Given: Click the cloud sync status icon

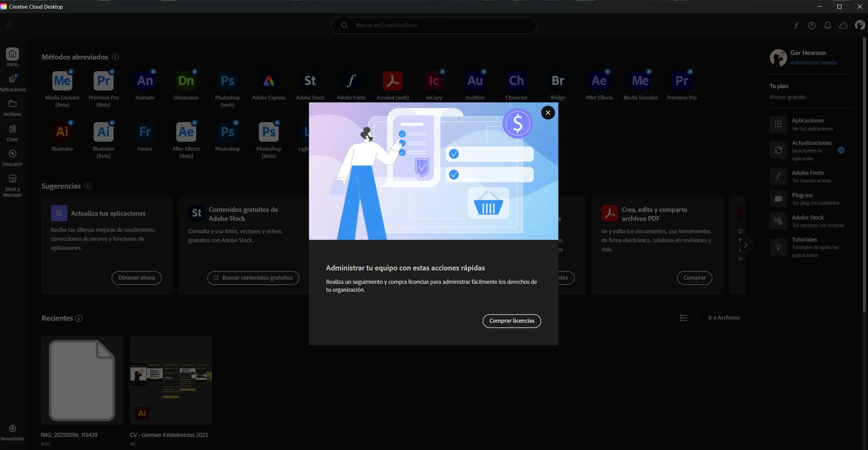Looking at the screenshot, I should tap(843, 25).
